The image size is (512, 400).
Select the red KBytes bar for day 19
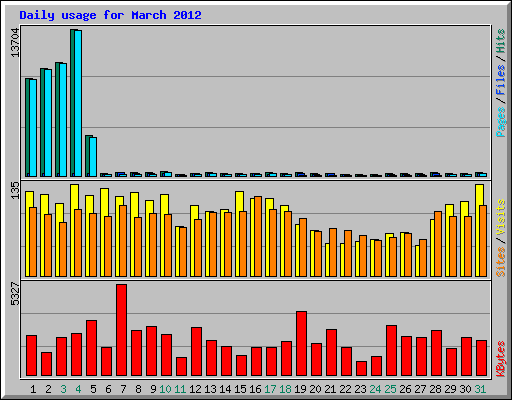coord(302,344)
